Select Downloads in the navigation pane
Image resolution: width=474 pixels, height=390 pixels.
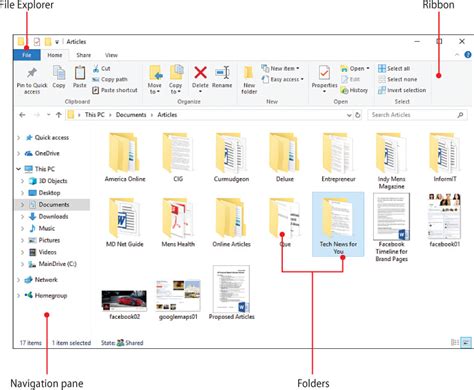48,217
